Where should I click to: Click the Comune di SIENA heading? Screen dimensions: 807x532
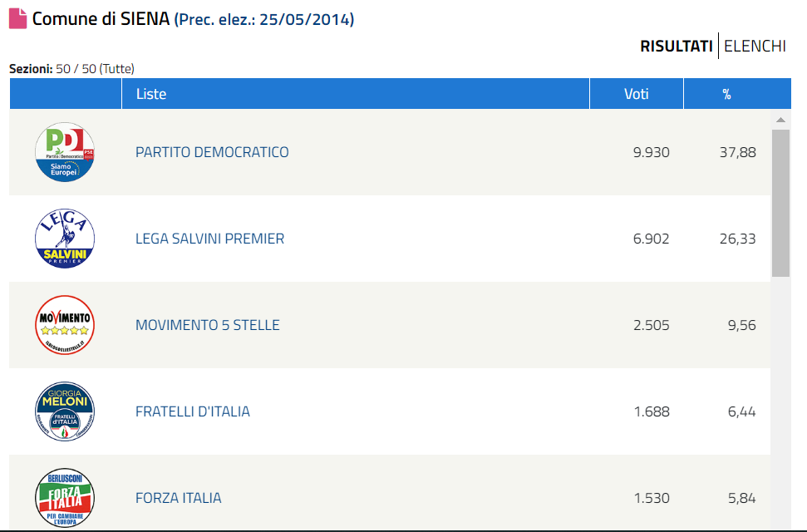click(x=101, y=19)
